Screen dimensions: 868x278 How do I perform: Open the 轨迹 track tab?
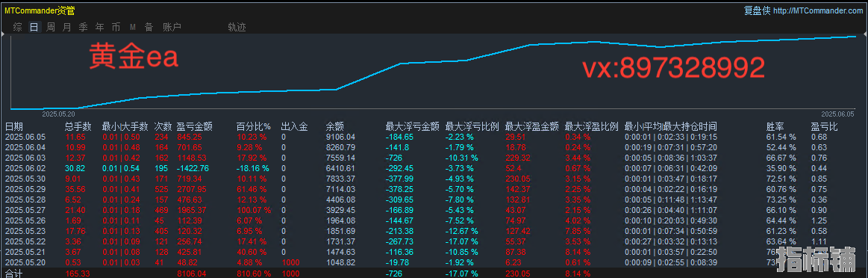[237, 27]
